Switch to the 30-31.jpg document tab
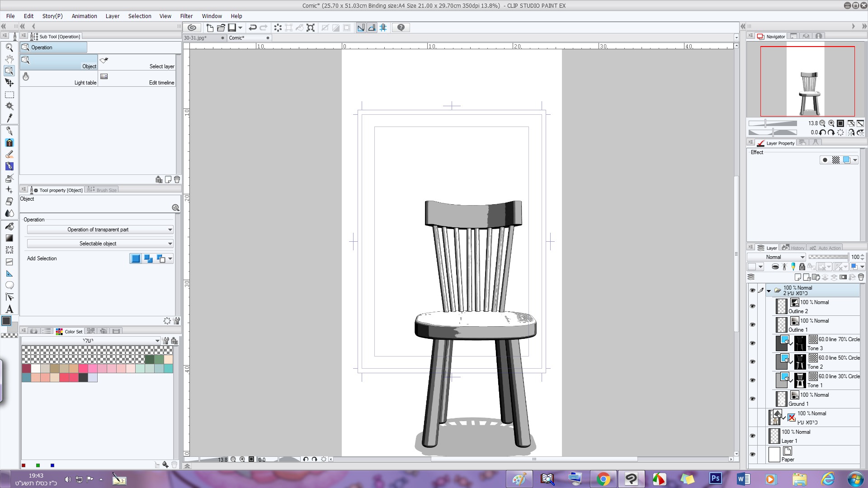The image size is (868, 488). 196,38
